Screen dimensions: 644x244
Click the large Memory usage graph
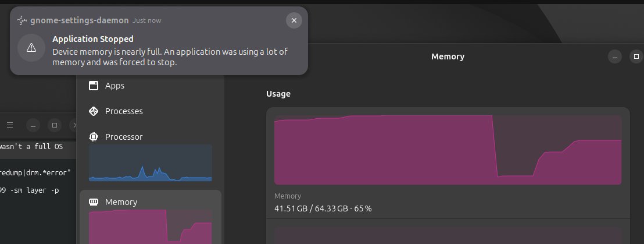click(x=448, y=150)
